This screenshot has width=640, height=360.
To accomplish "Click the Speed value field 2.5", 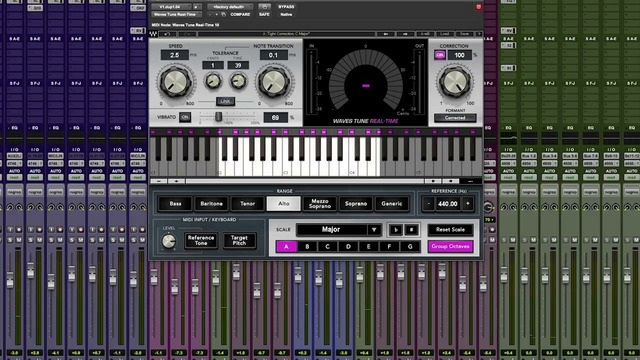I will click(175, 55).
